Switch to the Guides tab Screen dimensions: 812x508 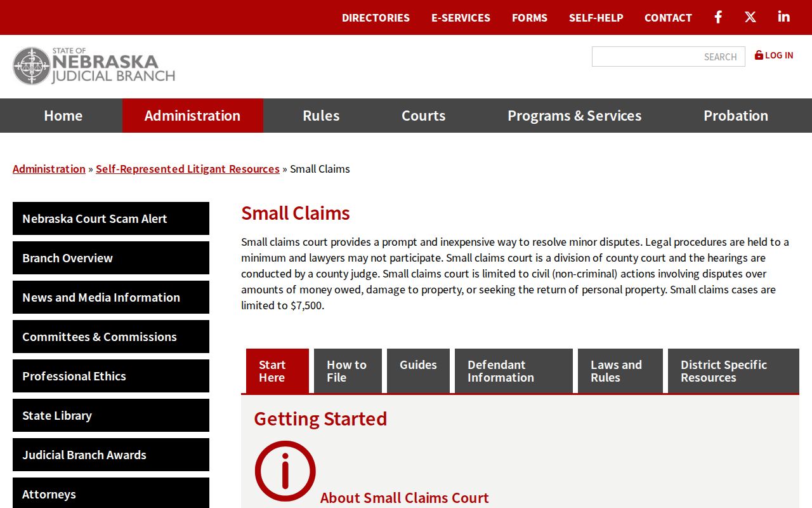tap(418, 371)
